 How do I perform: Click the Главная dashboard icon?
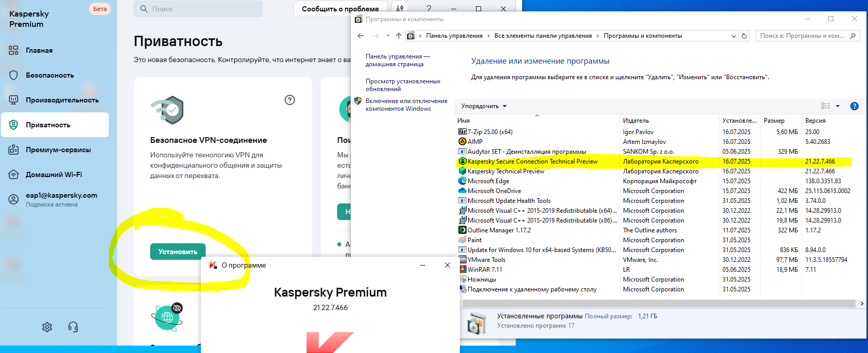coord(13,50)
